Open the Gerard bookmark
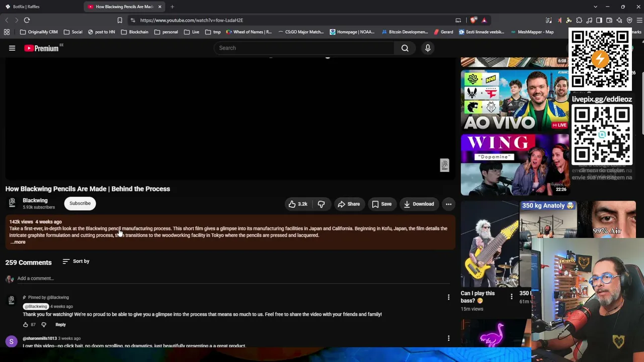The image size is (644, 362). pos(443,32)
